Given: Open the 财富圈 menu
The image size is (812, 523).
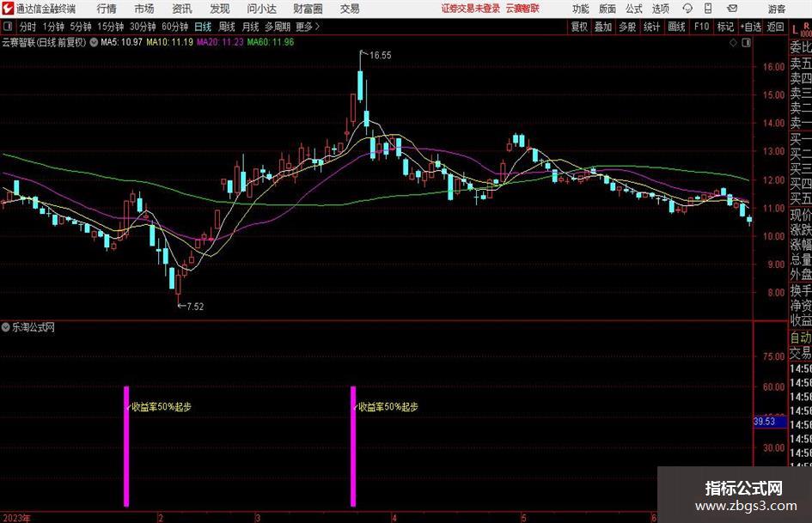Looking at the screenshot, I should [308, 9].
